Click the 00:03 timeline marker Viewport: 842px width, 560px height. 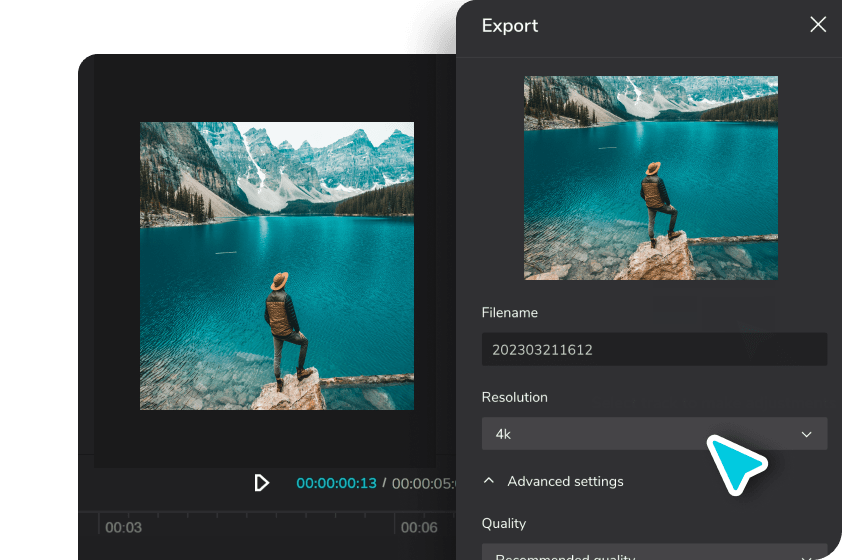[124, 527]
